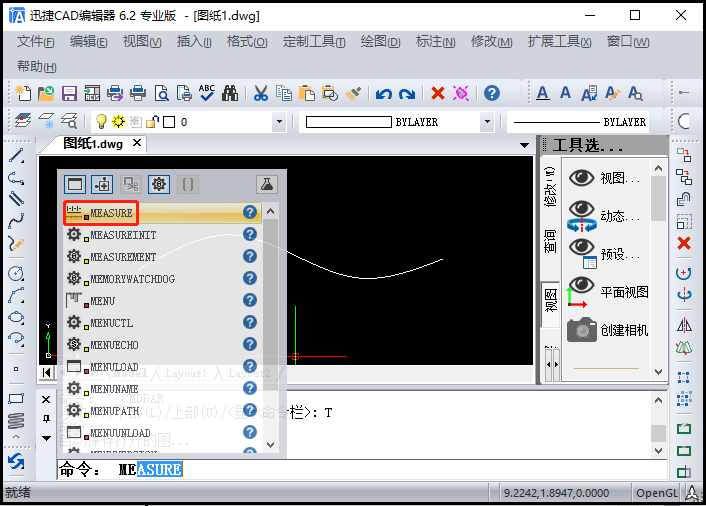Screen dimensions: 706x506
Task: Open the 绘图(D) menu
Action: coord(380,42)
